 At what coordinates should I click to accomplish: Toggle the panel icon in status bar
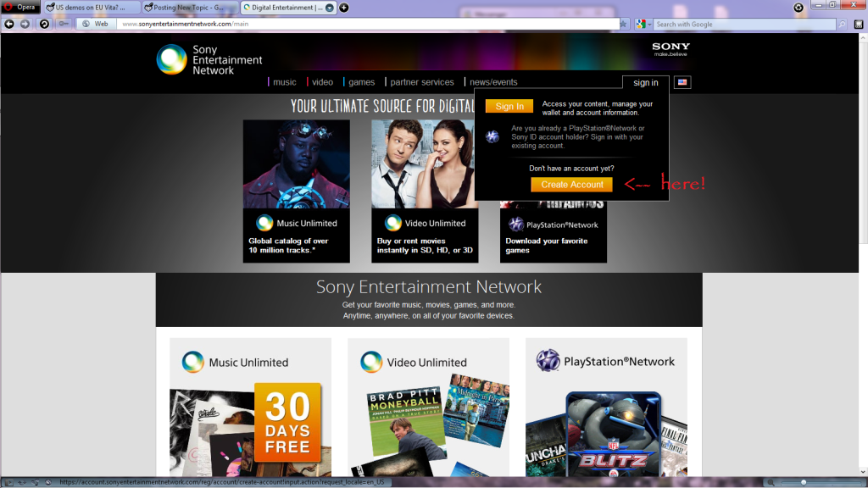tap(8, 482)
